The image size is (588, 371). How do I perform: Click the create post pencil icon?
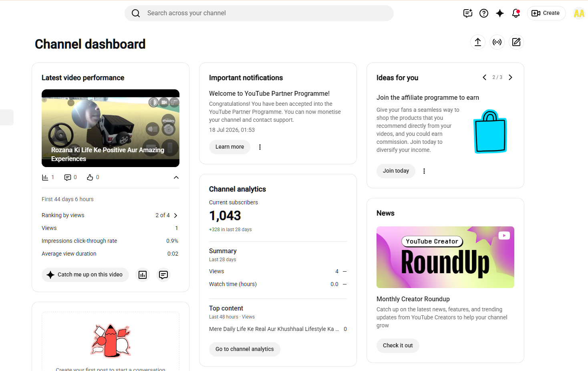coord(516,42)
